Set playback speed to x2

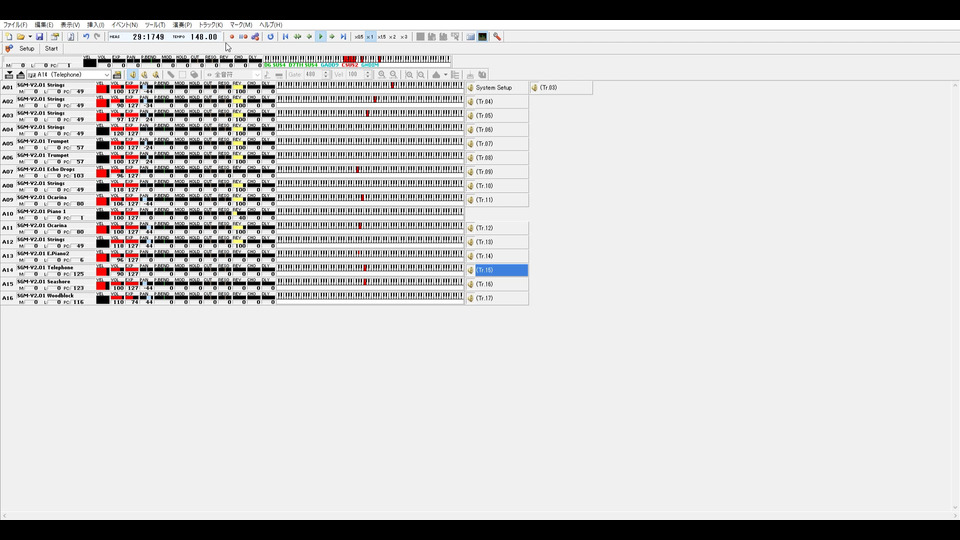(x=392, y=37)
